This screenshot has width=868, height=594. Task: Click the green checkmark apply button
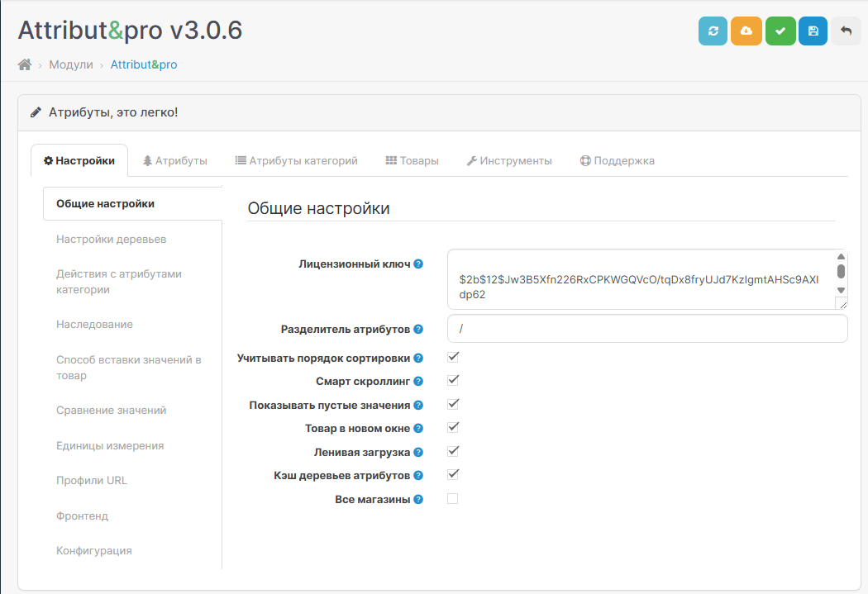[x=780, y=31]
